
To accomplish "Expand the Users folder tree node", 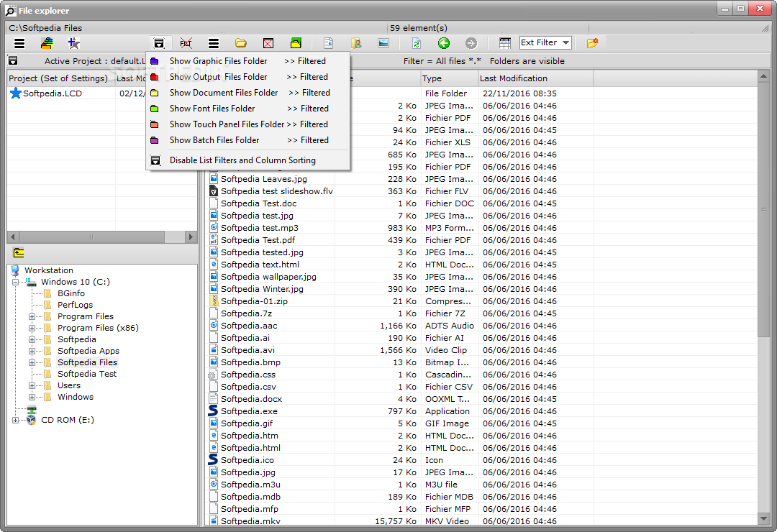I will 32,385.
